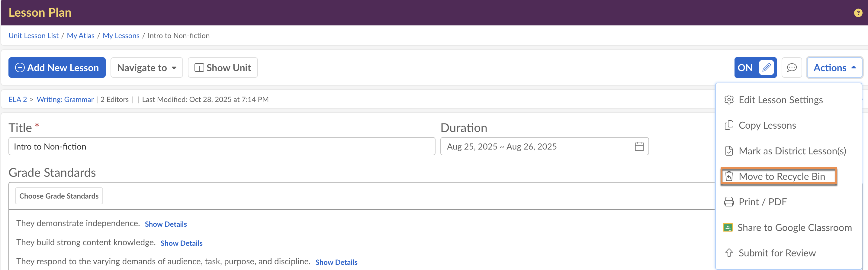Expand the Navigate to dropdown
868x270 pixels.
coord(146,68)
